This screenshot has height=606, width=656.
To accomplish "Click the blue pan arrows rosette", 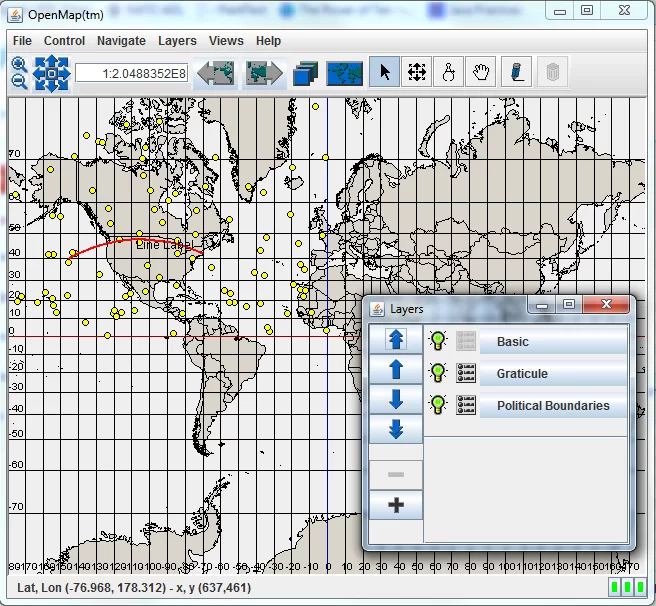I will [x=51, y=73].
